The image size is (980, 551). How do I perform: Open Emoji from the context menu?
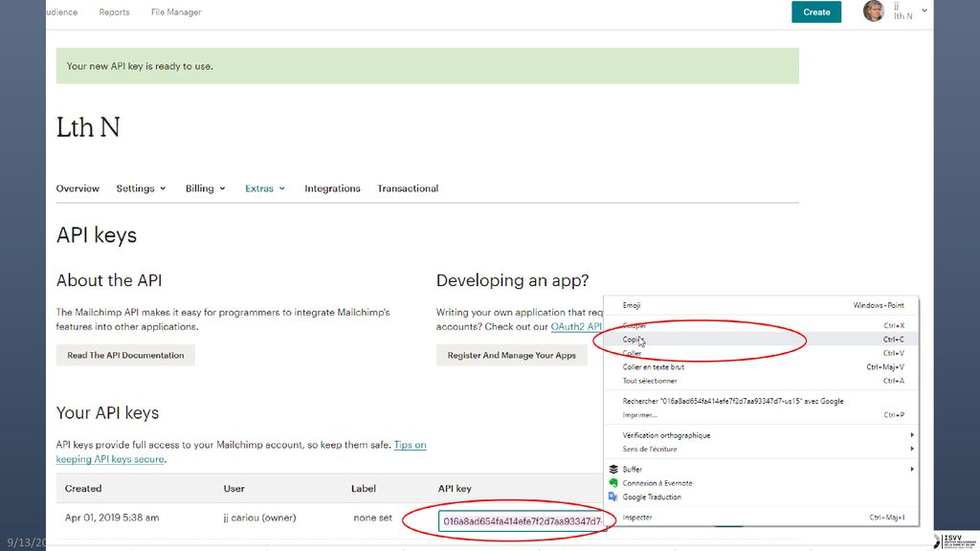tap(761, 305)
